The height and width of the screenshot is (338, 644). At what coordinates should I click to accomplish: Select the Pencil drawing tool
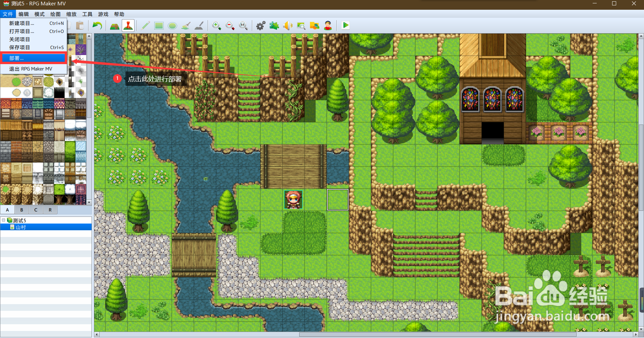point(146,26)
